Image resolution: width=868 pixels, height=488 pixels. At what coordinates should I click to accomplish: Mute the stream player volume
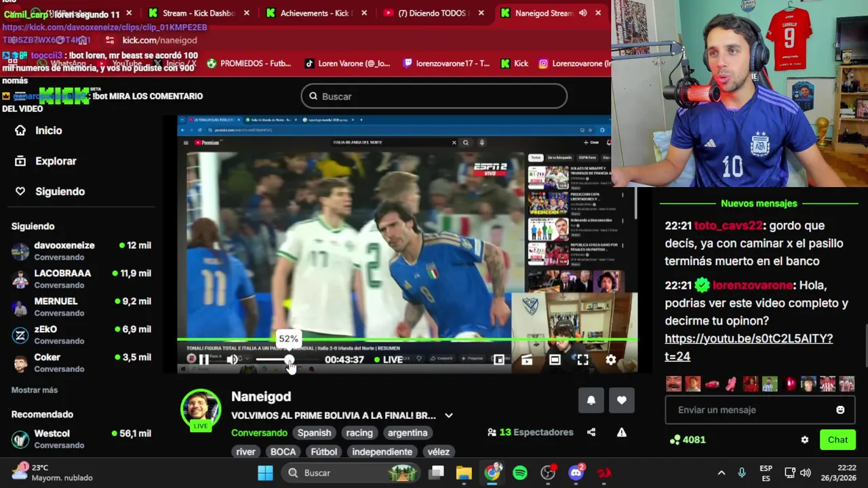pos(233,360)
